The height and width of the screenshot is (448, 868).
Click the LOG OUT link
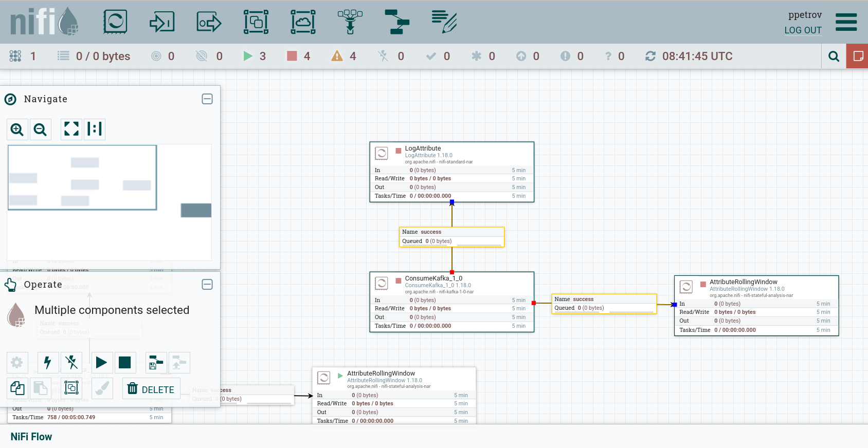pyautogui.click(x=803, y=30)
